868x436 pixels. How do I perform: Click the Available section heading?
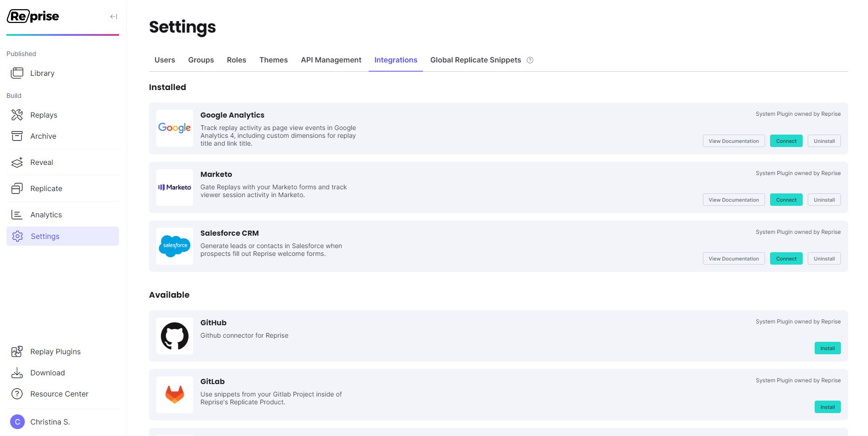169,295
